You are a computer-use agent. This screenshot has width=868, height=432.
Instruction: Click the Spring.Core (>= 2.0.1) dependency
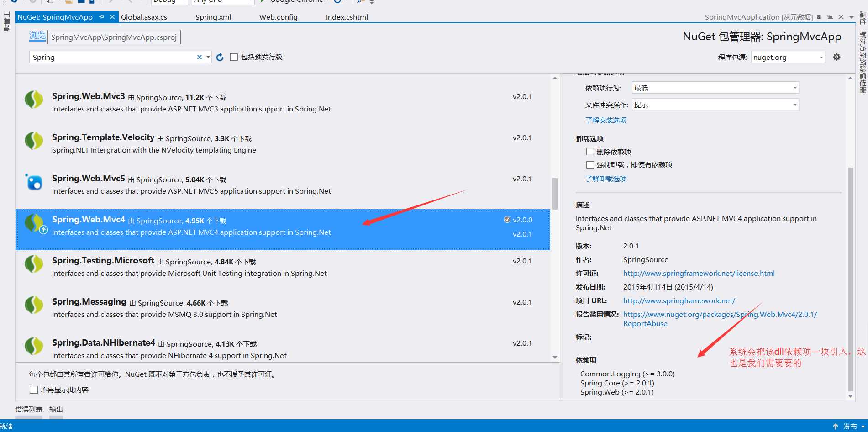click(x=617, y=383)
